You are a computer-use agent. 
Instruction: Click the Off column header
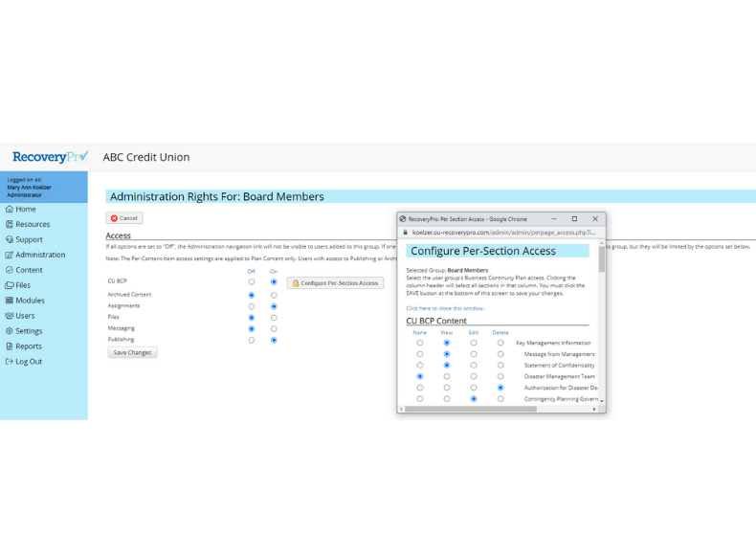coord(251,272)
